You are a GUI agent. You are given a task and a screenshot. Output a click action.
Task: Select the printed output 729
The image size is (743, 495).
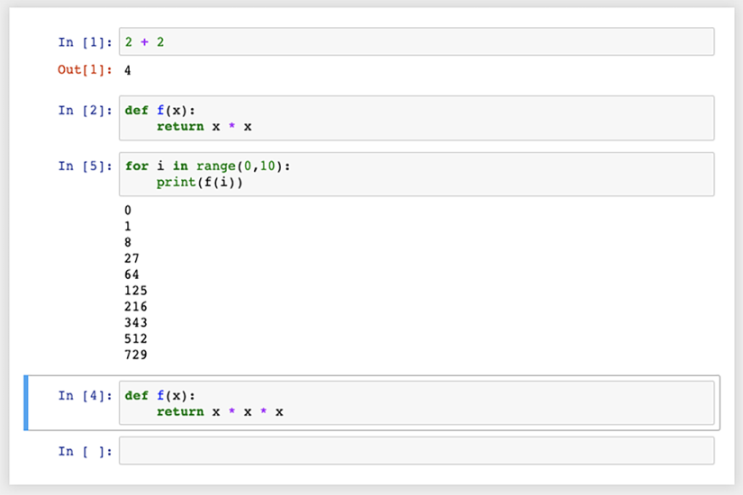click(x=136, y=355)
